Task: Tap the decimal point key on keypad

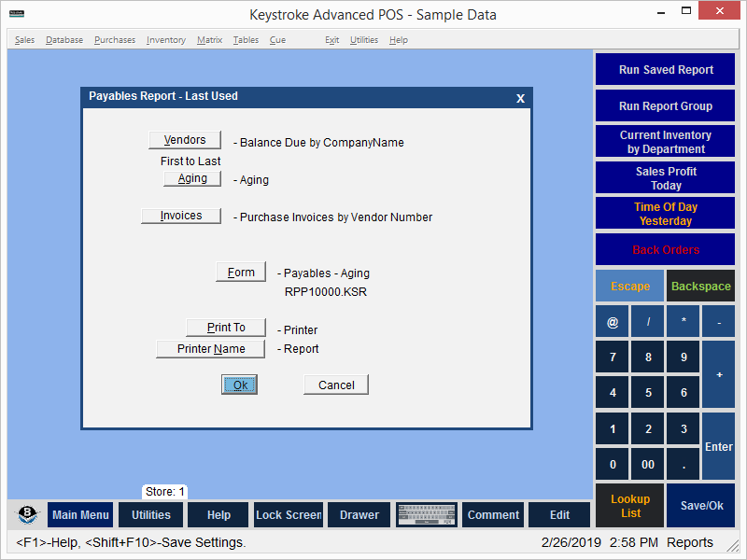Action: tap(684, 464)
